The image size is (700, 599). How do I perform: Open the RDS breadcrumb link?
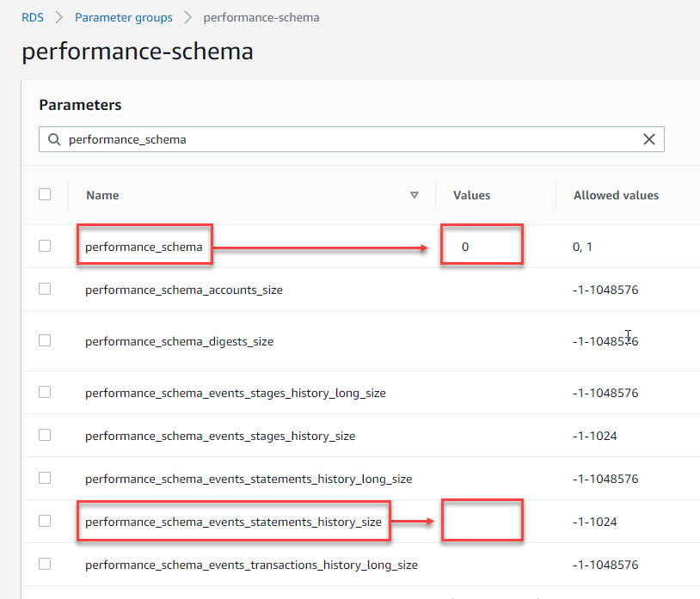pyautogui.click(x=33, y=17)
